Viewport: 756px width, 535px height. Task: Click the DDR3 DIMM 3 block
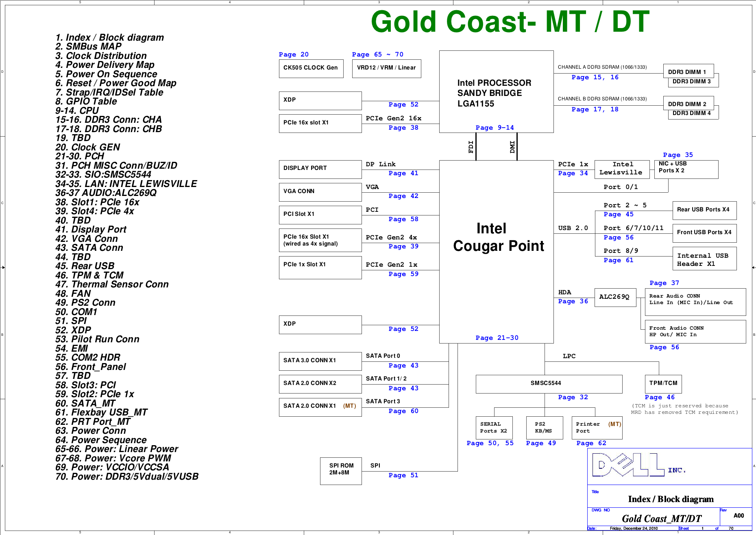[693, 82]
